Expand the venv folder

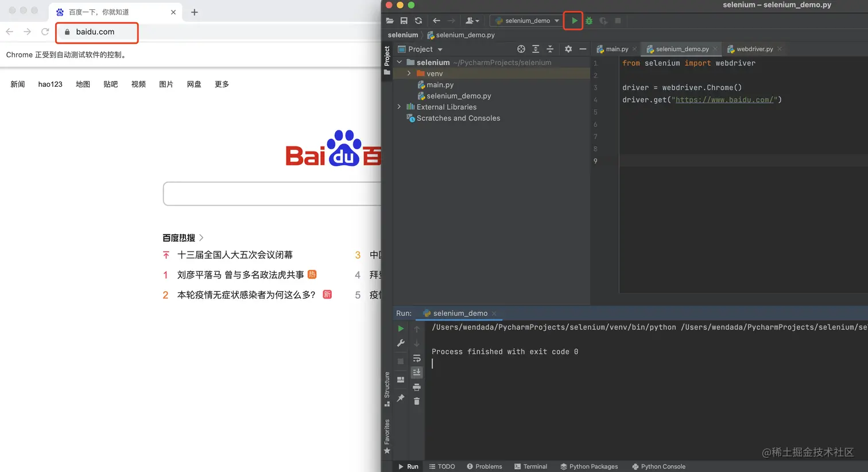point(409,73)
